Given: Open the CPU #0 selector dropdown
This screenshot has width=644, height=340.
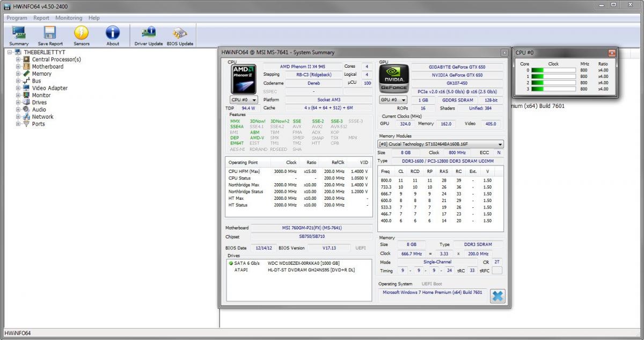Looking at the screenshot, I should click(244, 100).
